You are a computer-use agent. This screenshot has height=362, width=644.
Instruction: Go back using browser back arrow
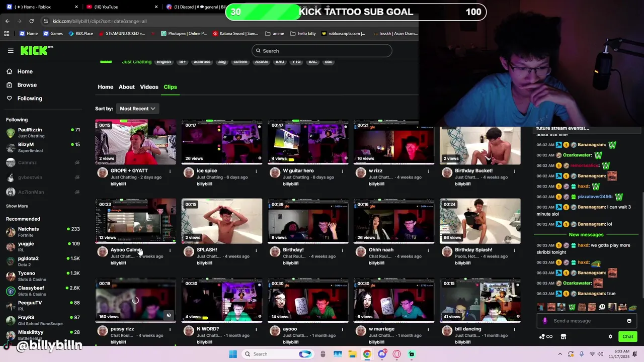(x=7, y=21)
